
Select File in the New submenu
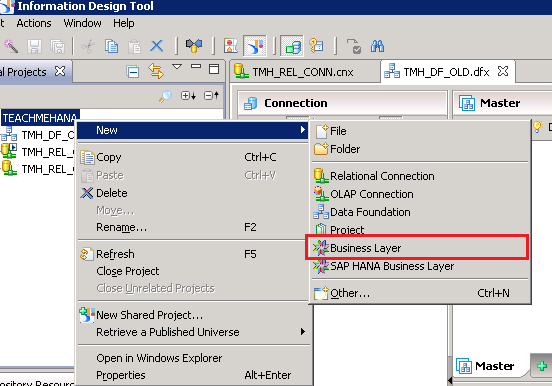click(x=420, y=131)
